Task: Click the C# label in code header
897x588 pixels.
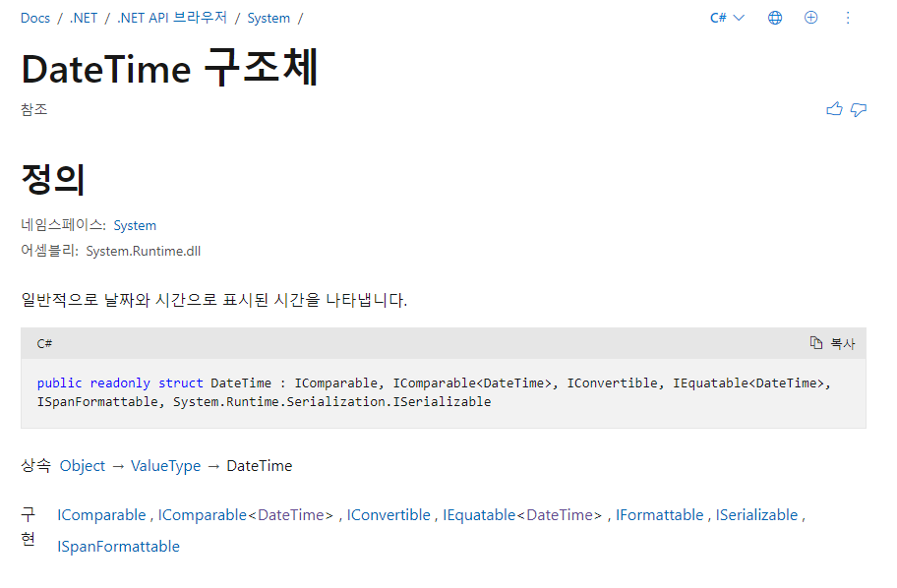Action: pos(44,343)
